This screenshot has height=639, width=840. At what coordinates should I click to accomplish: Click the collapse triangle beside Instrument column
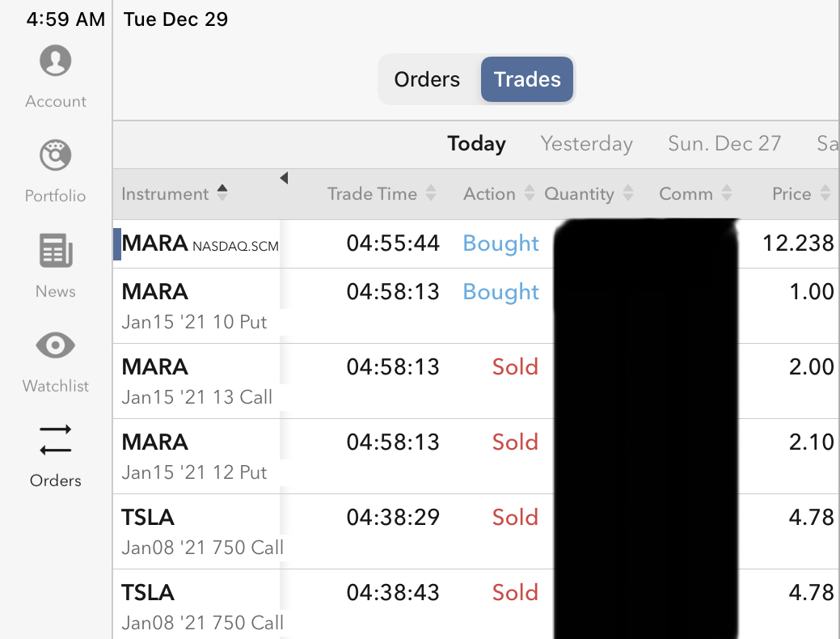click(x=284, y=178)
